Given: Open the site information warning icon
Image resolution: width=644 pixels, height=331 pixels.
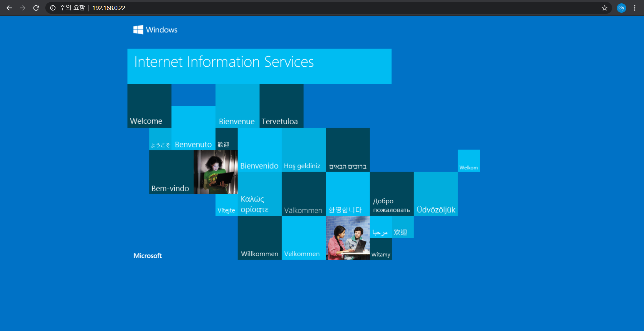Looking at the screenshot, I should pyautogui.click(x=53, y=8).
